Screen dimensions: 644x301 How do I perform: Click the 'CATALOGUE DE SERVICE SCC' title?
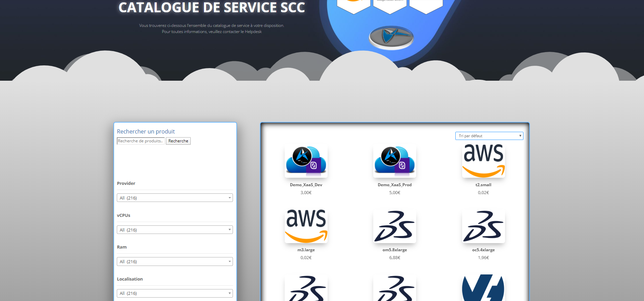(211, 7)
